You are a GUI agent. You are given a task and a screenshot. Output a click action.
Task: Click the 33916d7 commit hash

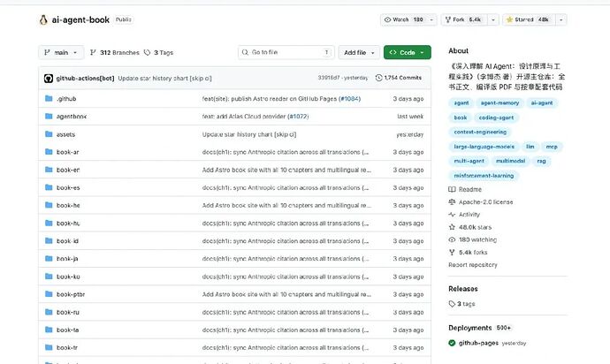click(329, 78)
